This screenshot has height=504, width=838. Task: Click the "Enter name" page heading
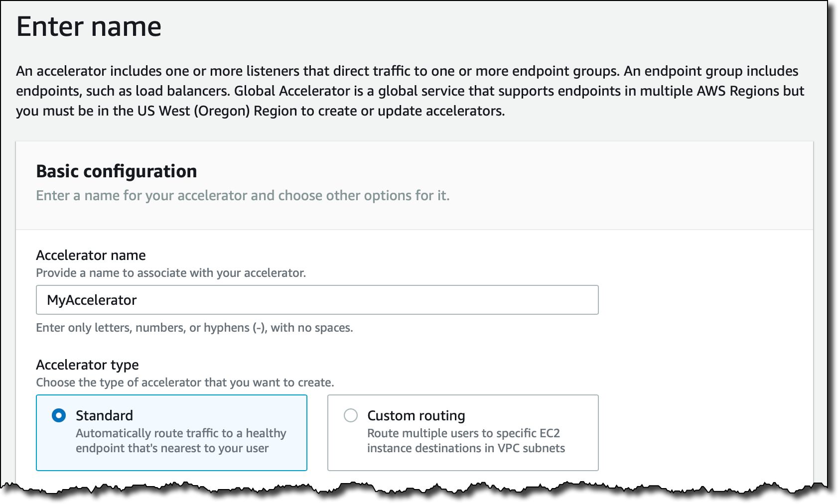[x=89, y=26]
